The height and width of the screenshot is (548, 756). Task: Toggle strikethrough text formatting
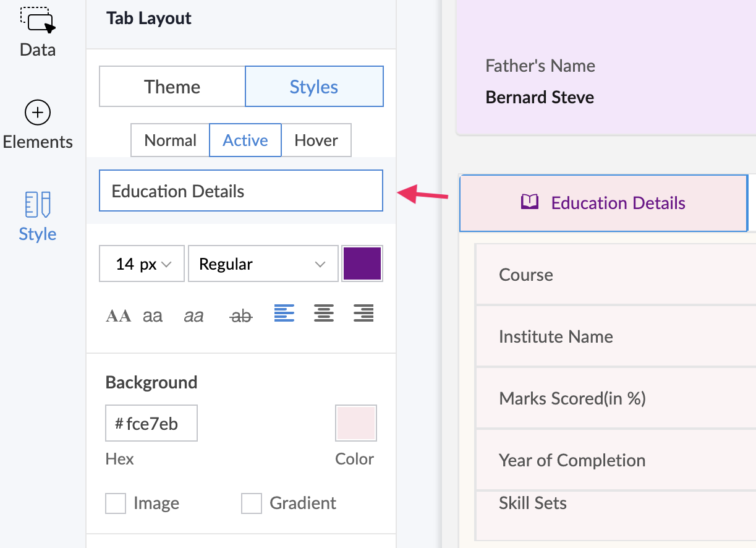[241, 316]
